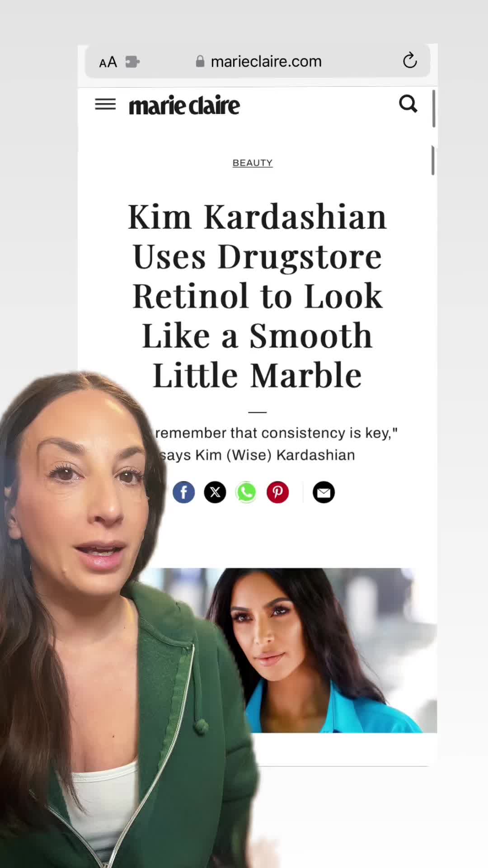
Task: Pin article on Pinterest
Action: click(x=277, y=492)
